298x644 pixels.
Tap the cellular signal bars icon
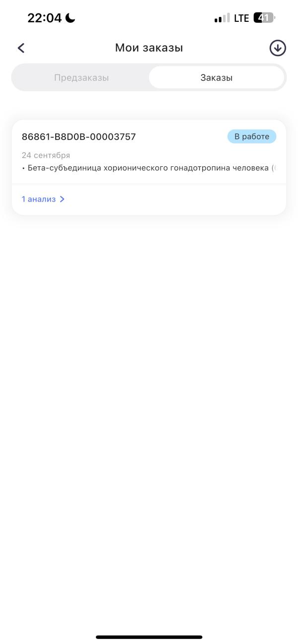tap(222, 18)
